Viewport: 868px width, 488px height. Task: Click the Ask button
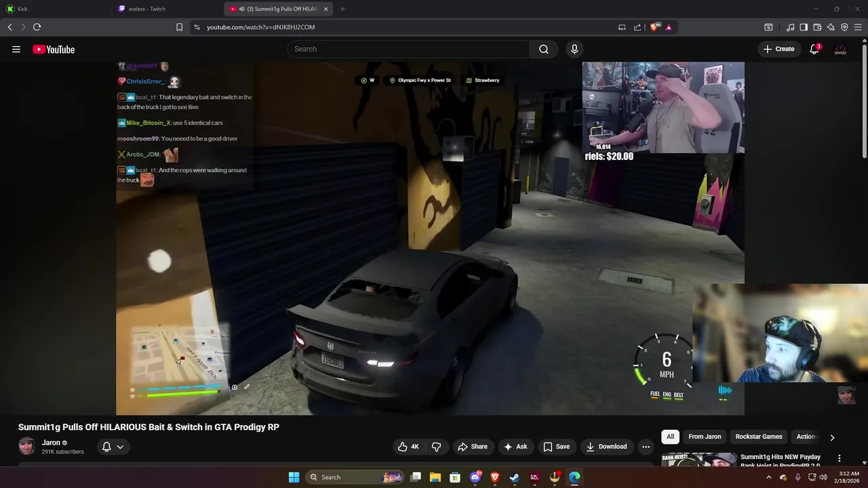pos(515,447)
